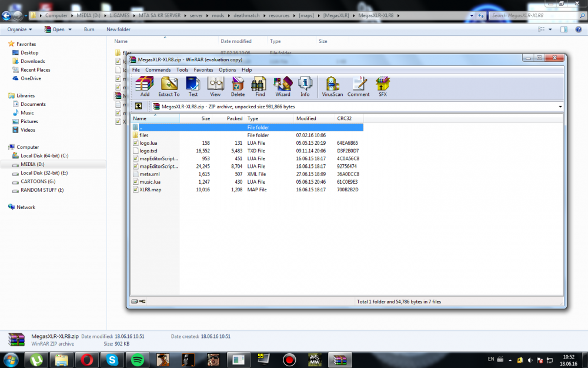Open the Commands menu
Image resolution: width=588 pixels, height=368 pixels.
158,70
